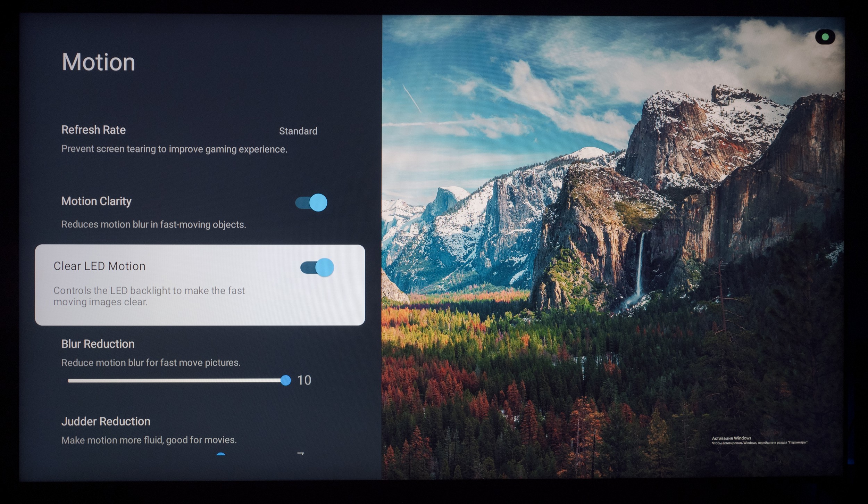
Task: Toggle the Motion Clarity switch
Action: pyautogui.click(x=311, y=203)
